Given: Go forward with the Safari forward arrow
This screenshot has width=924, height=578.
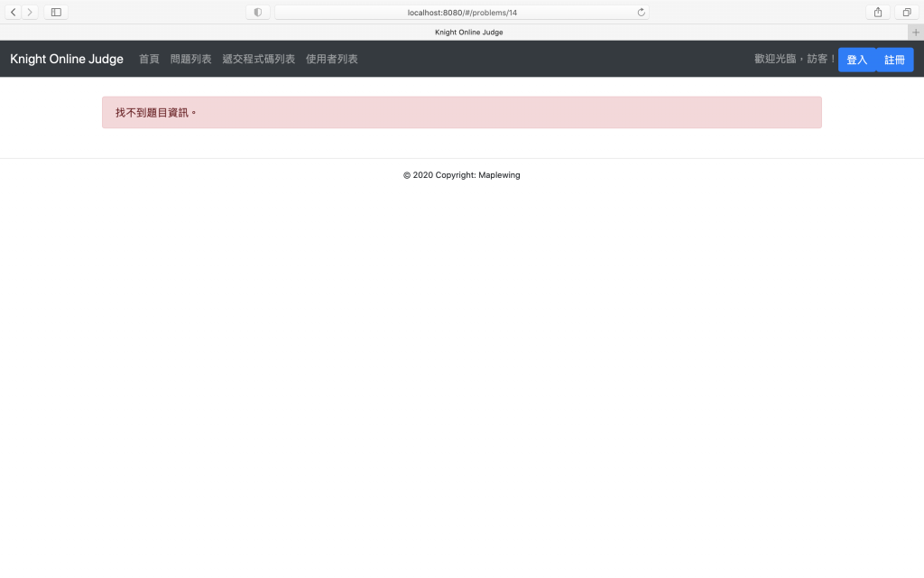Looking at the screenshot, I should coord(30,12).
